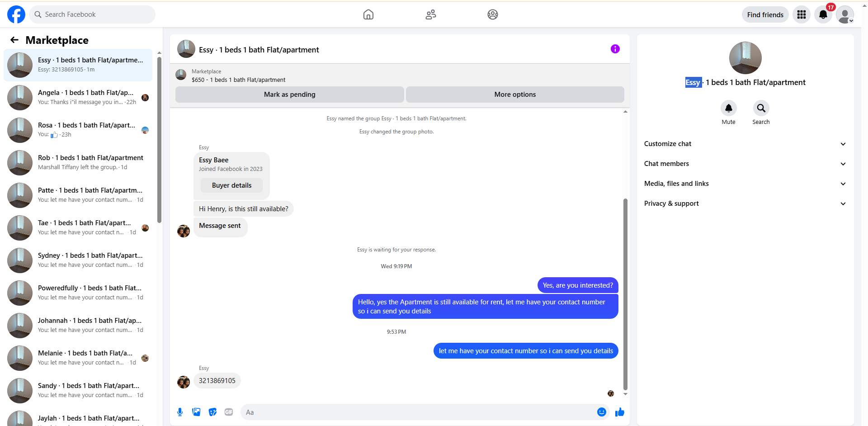Open the Angela conversation
This screenshot has width=868, height=426.
point(78,98)
